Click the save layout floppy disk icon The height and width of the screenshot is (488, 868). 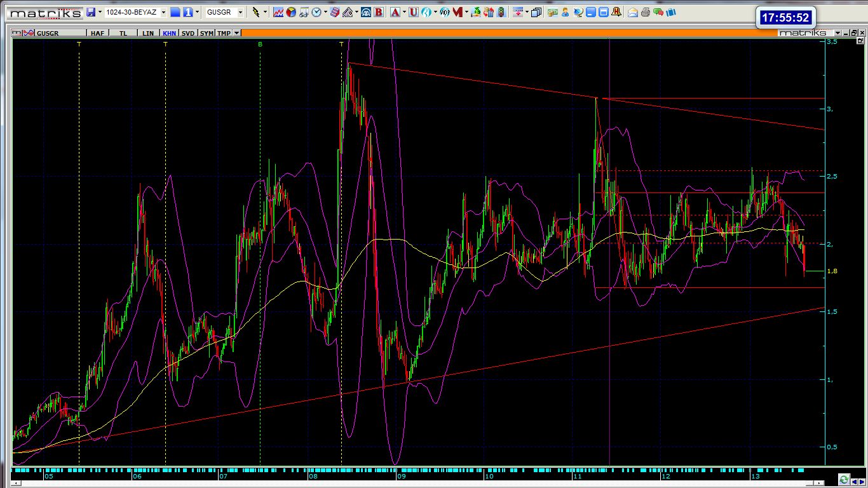(91, 12)
